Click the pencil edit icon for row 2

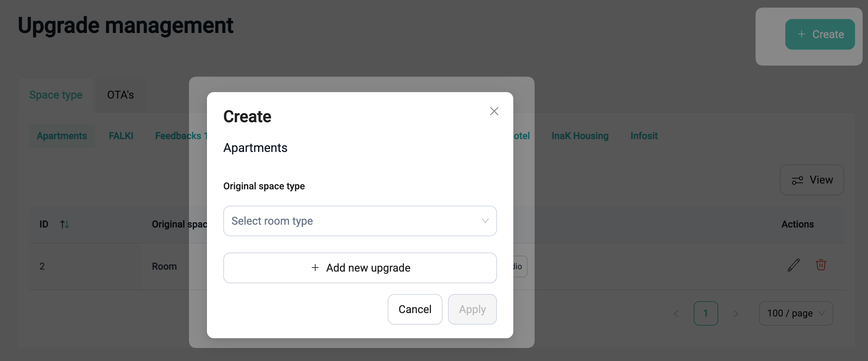(793, 265)
